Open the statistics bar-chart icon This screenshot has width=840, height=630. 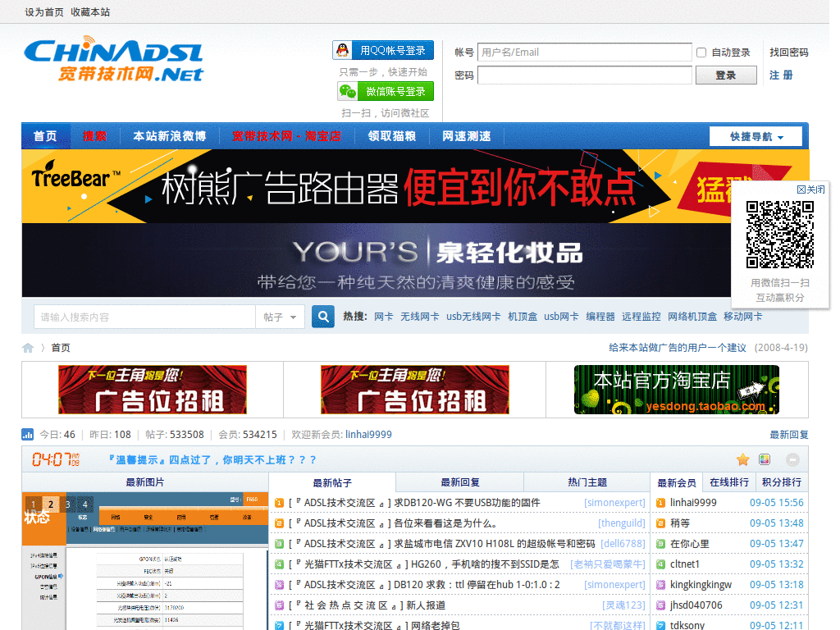[27, 434]
